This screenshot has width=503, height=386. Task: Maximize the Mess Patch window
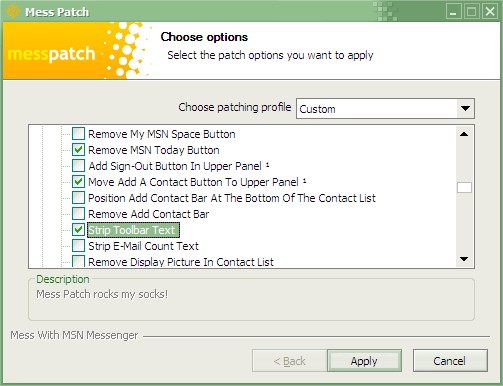[472, 12]
